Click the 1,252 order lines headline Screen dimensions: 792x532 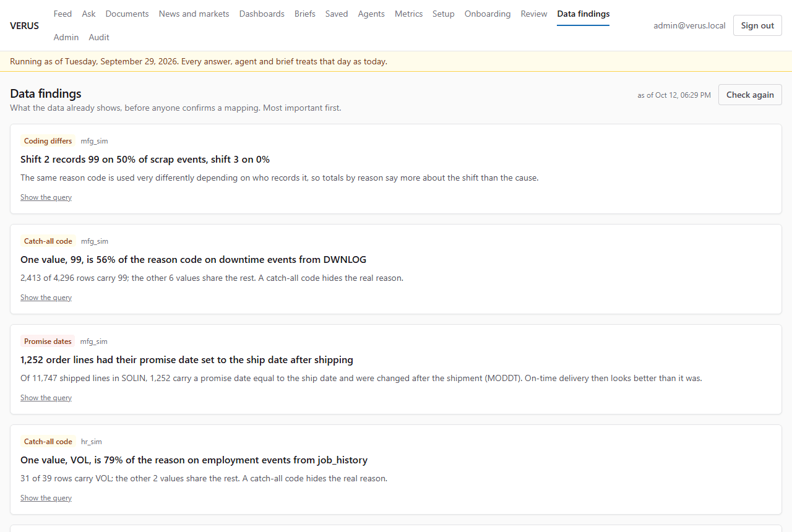187,359
